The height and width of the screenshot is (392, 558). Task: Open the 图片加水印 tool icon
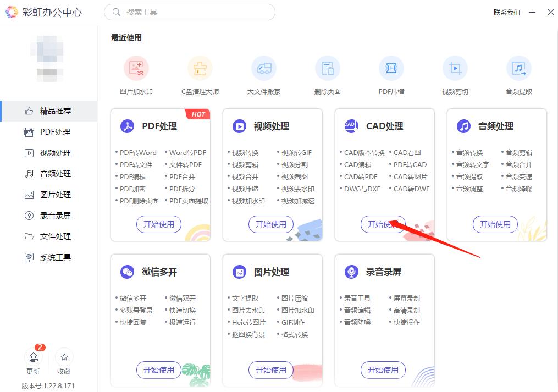pos(136,67)
